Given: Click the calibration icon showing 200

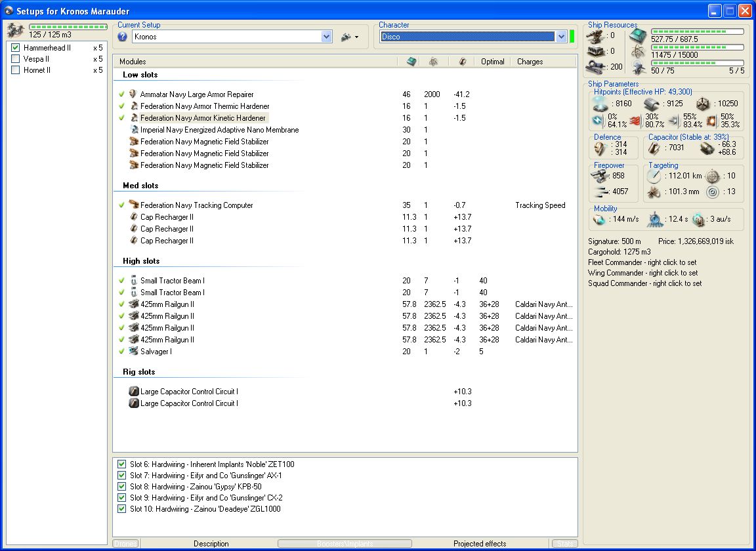Looking at the screenshot, I should [596, 67].
